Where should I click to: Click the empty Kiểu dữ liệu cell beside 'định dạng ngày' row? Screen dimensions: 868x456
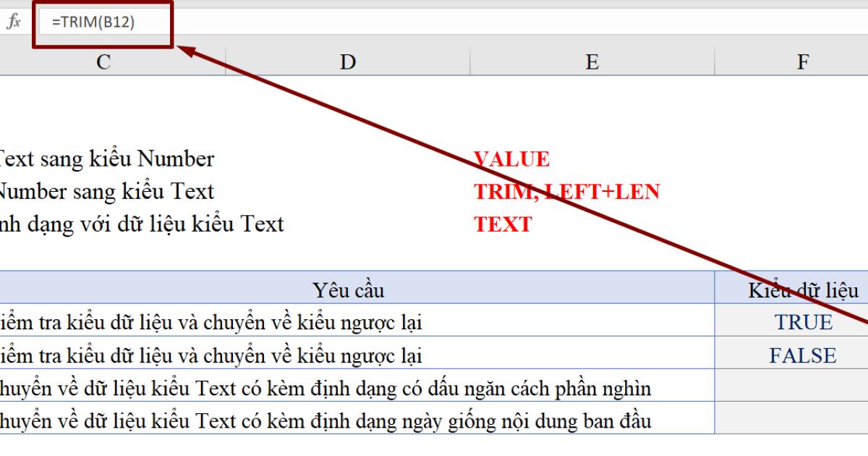coord(791,418)
